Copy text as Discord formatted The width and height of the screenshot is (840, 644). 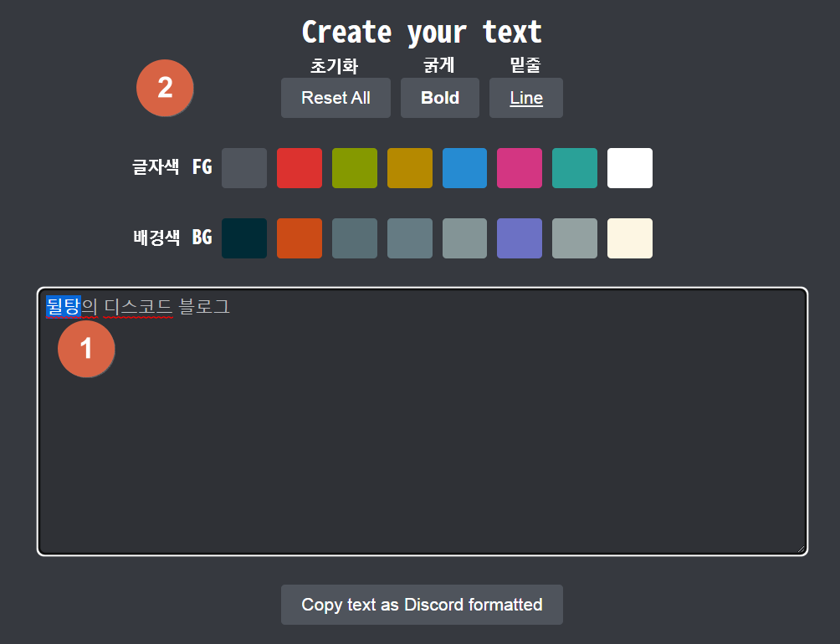pyautogui.click(x=422, y=605)
